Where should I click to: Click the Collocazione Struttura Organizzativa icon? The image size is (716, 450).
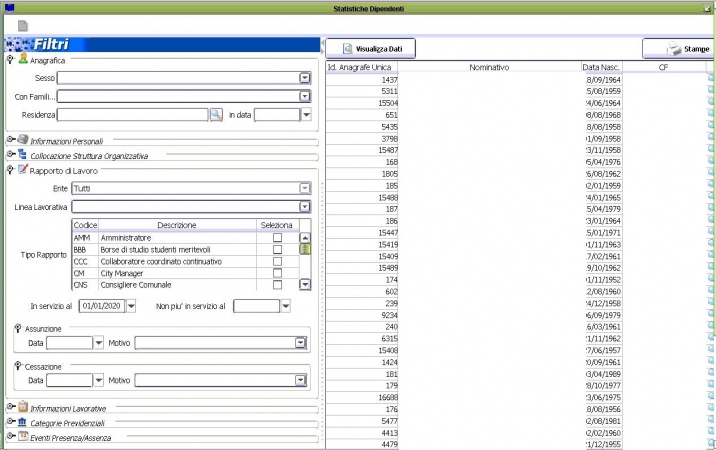(x=23, y=155)
